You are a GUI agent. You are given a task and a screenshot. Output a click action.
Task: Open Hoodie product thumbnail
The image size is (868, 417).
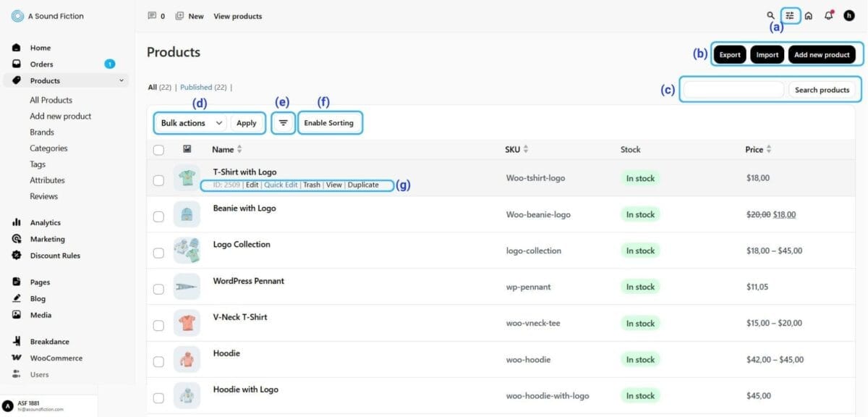pyautogui.click(x=187, y=359)
